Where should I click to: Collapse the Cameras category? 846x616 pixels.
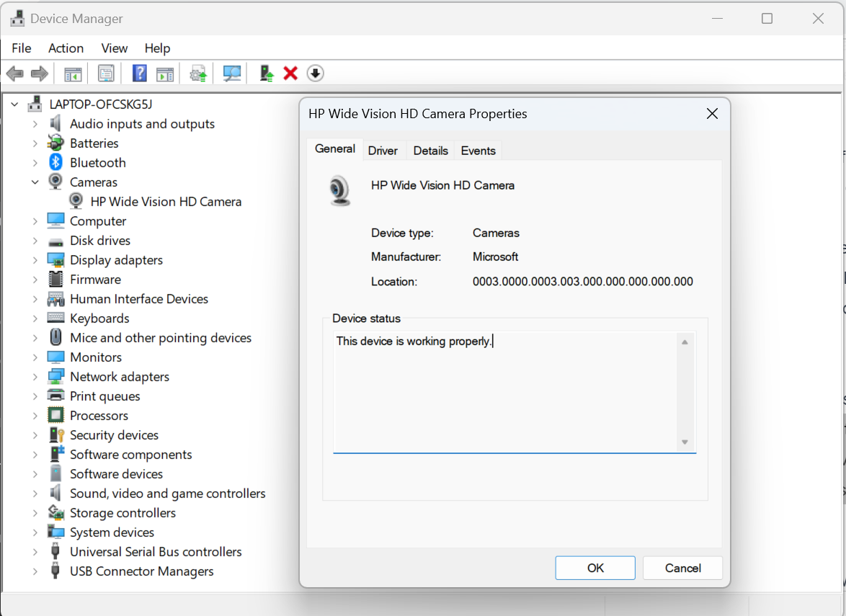point(35,182)
